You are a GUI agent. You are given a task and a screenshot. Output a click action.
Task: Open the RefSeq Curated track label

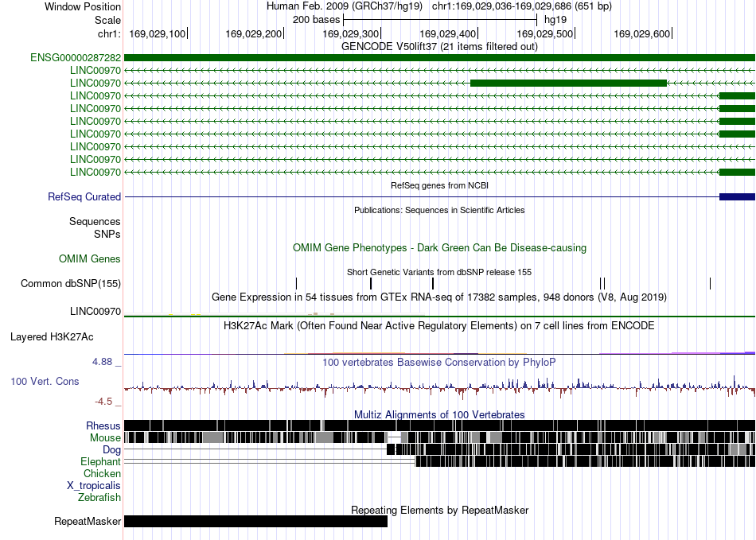click(x=84, y=197)
